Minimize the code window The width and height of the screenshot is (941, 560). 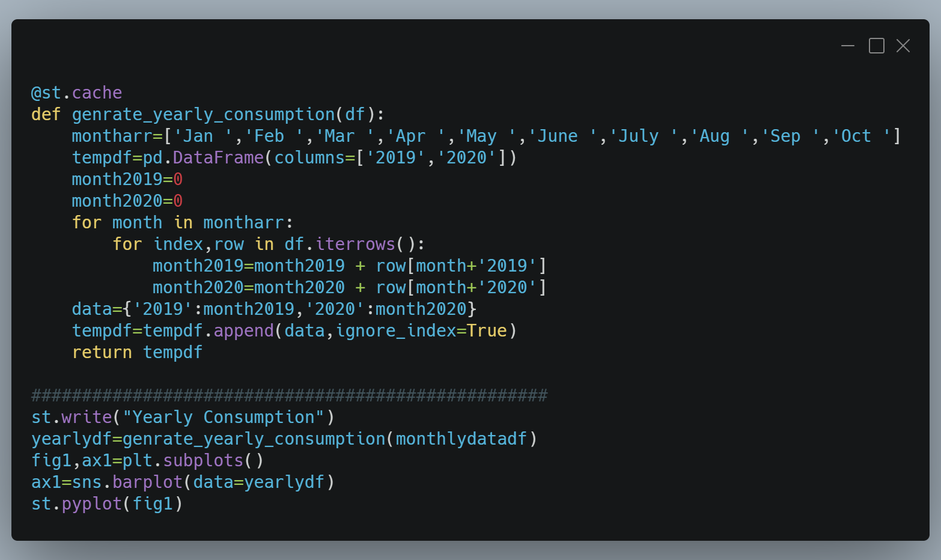(x=848, y=46)
